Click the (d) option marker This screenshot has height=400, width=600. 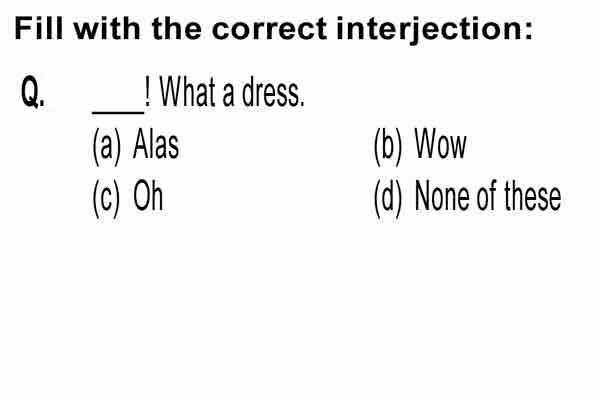click(388, 198)
